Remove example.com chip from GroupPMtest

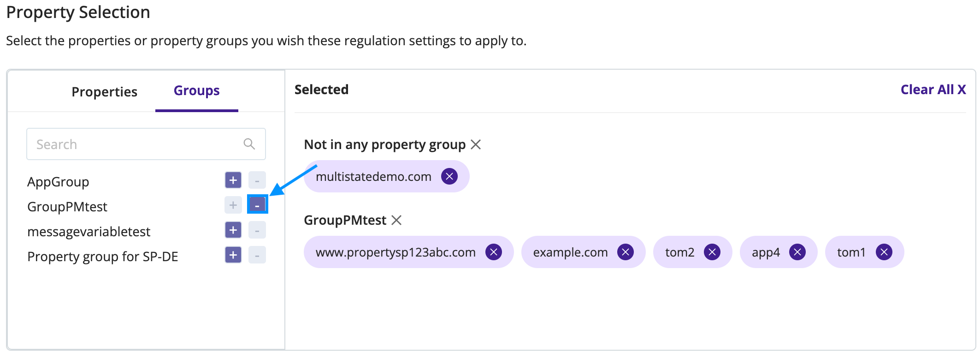625,252
